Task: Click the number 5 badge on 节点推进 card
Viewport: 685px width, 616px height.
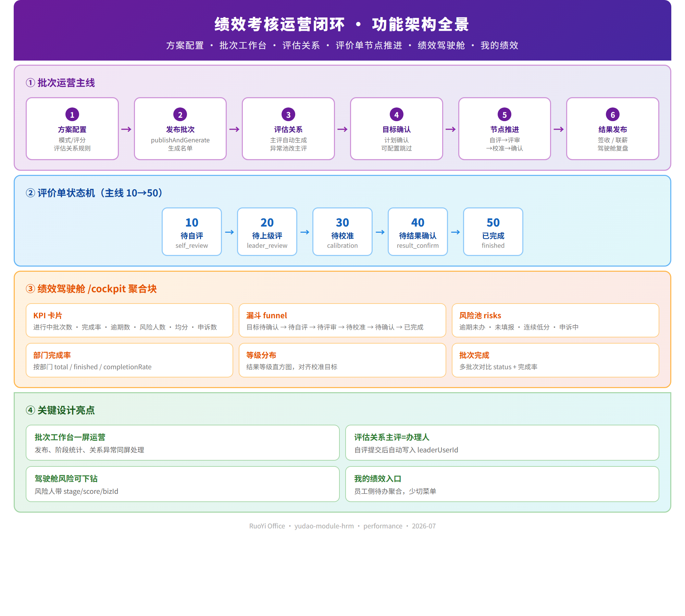Action: [x=505, y=115]
